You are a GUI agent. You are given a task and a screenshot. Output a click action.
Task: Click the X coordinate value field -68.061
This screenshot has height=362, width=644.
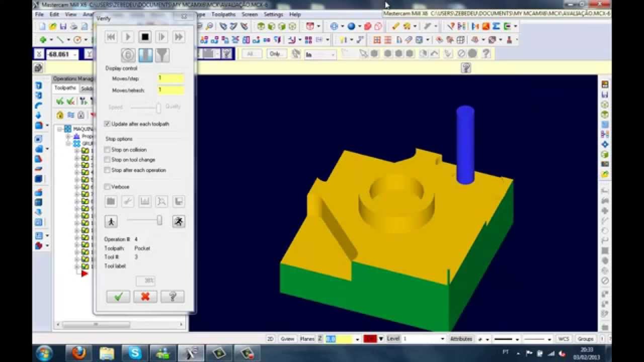tap(62, 54)
